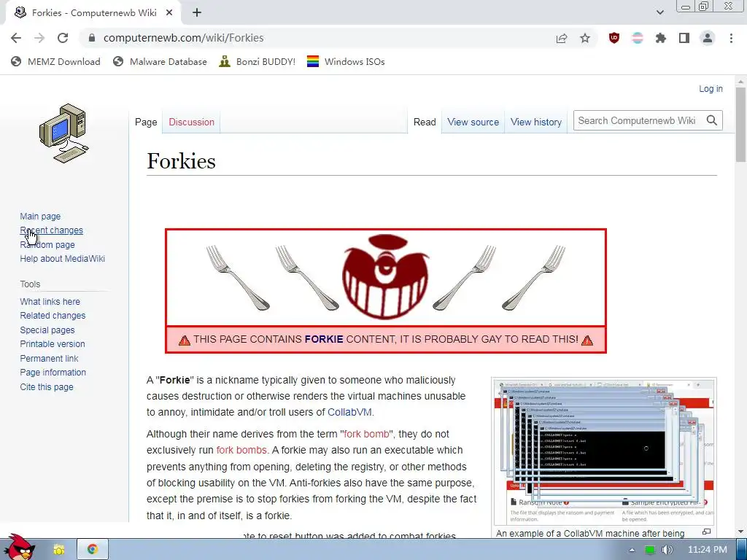Viewport: 747px width, 560px height.
Task: Click the taskbar clock showing 11:24 PM
Action: coord(707,550)
